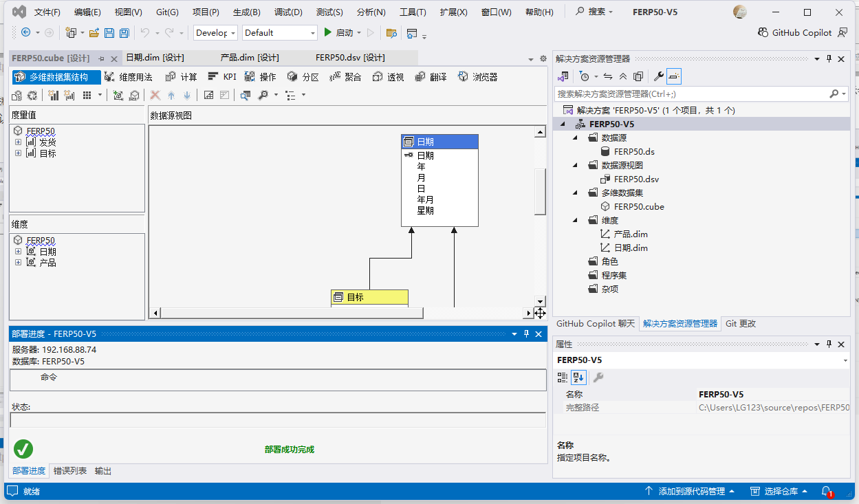Open the 计算 cube tab
The width and height of the screenshot is (859, 504).
[x=182, y=77]
